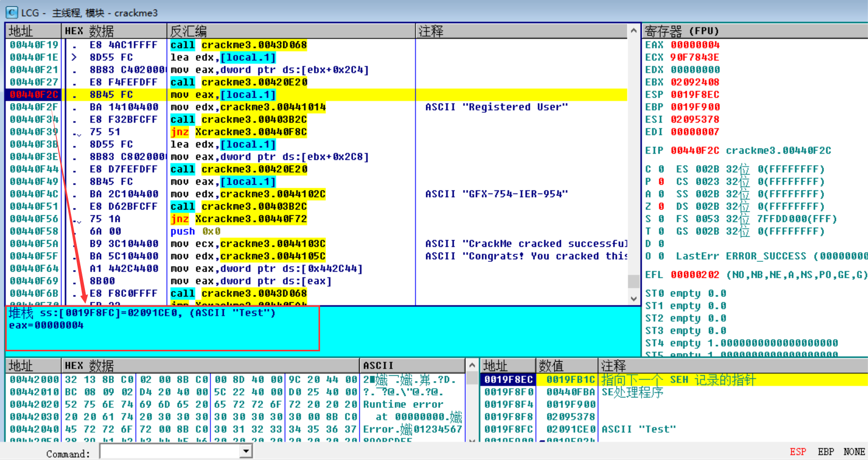Click the 堆栈 ss:[0019F8FC] info line
The height and width of the screenshot is (460, 868).
point(142,313)
